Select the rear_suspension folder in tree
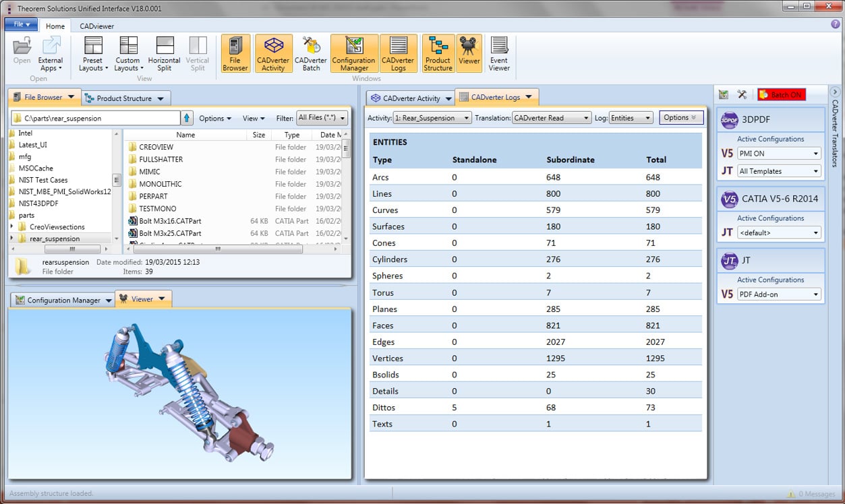 (x=54, y=239)
